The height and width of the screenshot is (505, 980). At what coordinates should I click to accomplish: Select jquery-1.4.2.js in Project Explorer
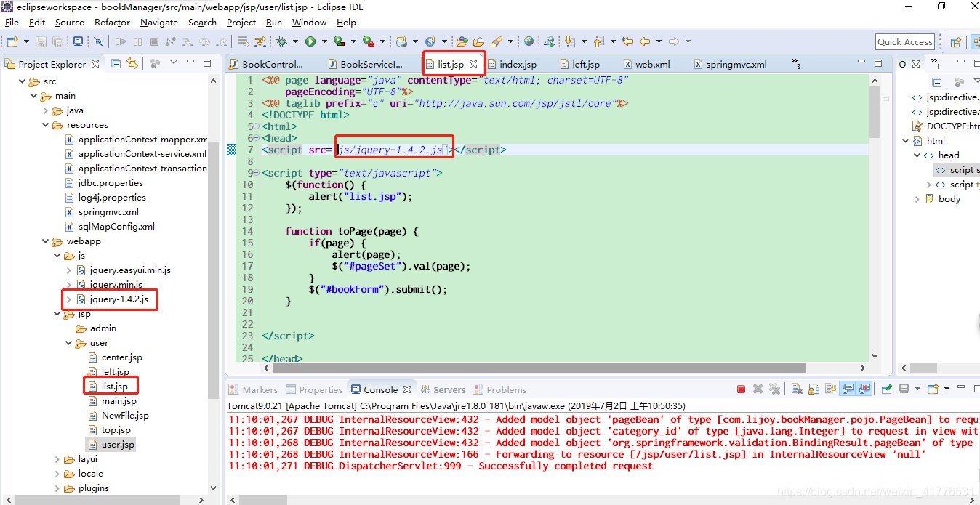pos(119,299)
